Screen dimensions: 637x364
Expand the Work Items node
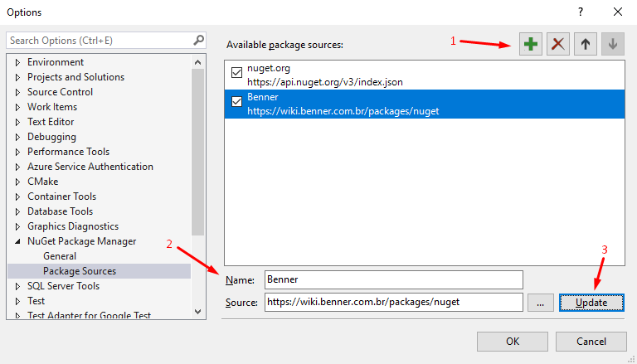coord(17,107)
